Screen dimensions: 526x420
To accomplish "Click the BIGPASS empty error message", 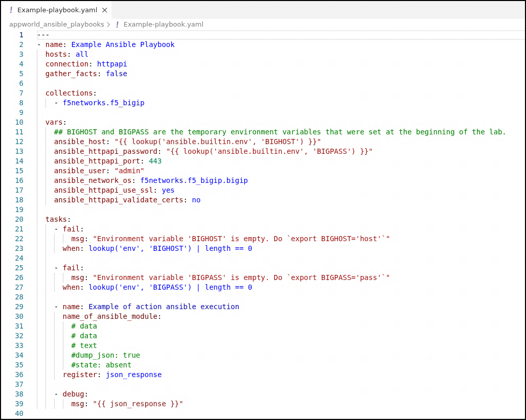I will [241, 278].
